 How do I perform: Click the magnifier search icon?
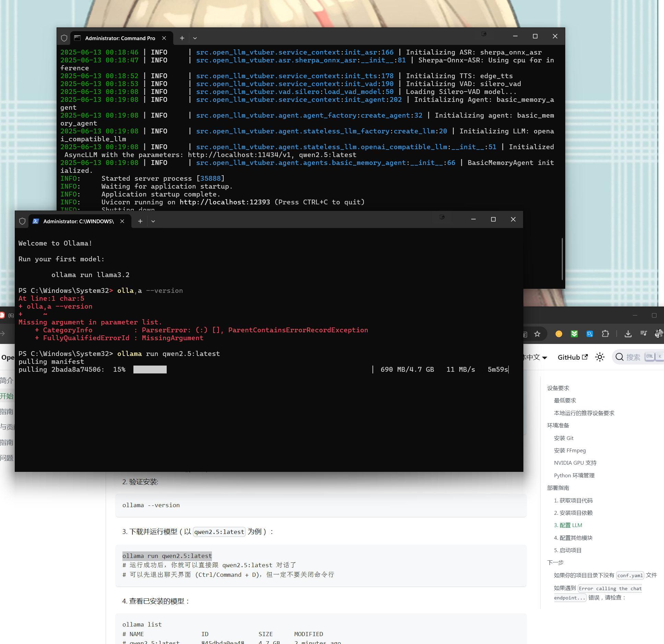coord(619,357)
